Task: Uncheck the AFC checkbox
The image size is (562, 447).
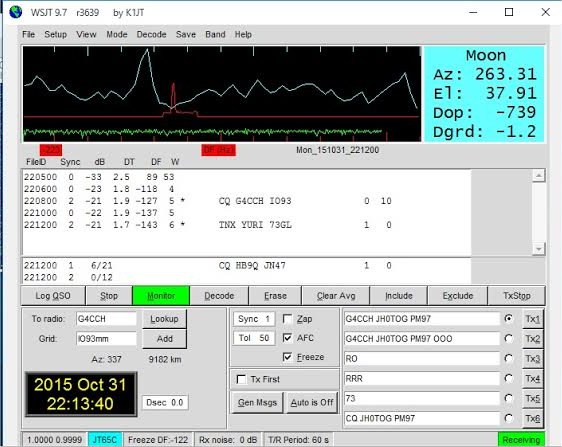Action: click(x=287, y=338)
